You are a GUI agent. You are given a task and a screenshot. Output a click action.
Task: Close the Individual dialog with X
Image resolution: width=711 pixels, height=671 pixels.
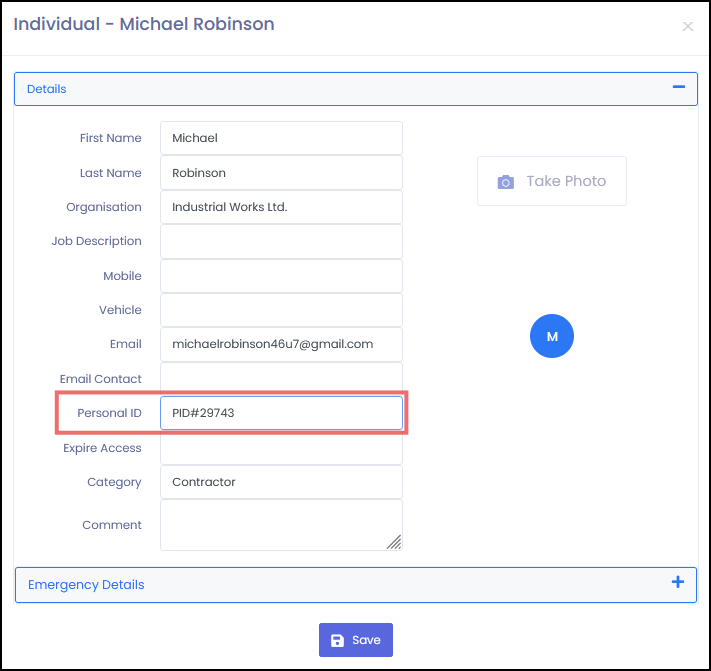pos(687,27)
